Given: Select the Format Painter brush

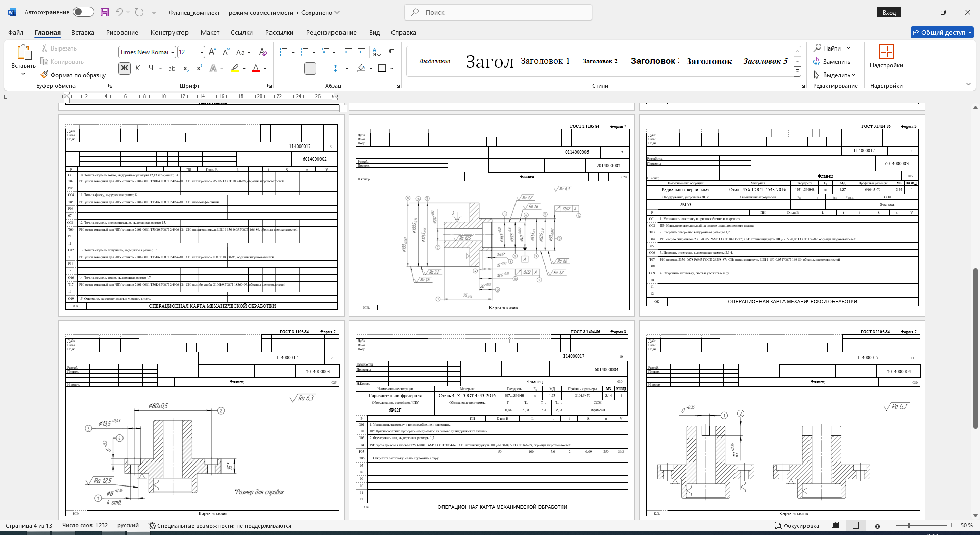Looking at the screenshot, I should pos(73,75).
